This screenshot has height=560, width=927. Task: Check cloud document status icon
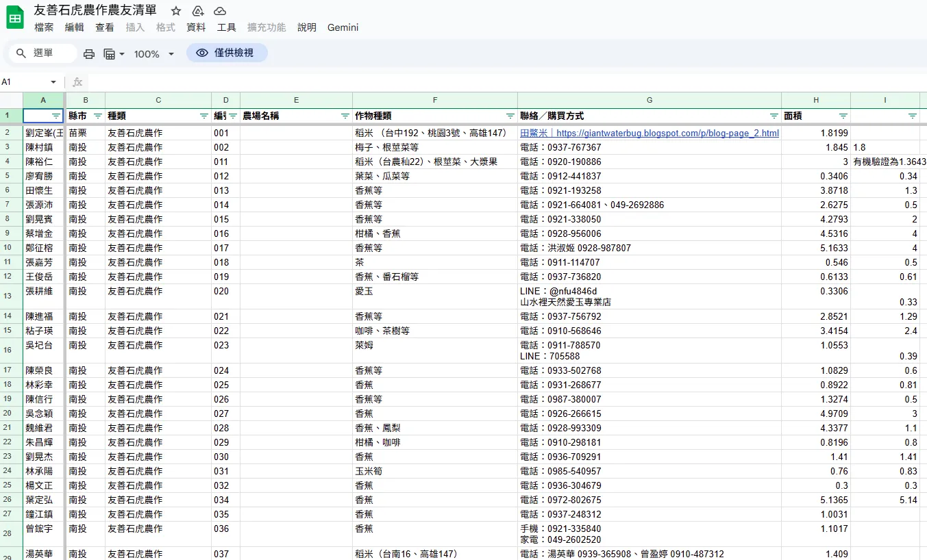click(x=220, y=11)
